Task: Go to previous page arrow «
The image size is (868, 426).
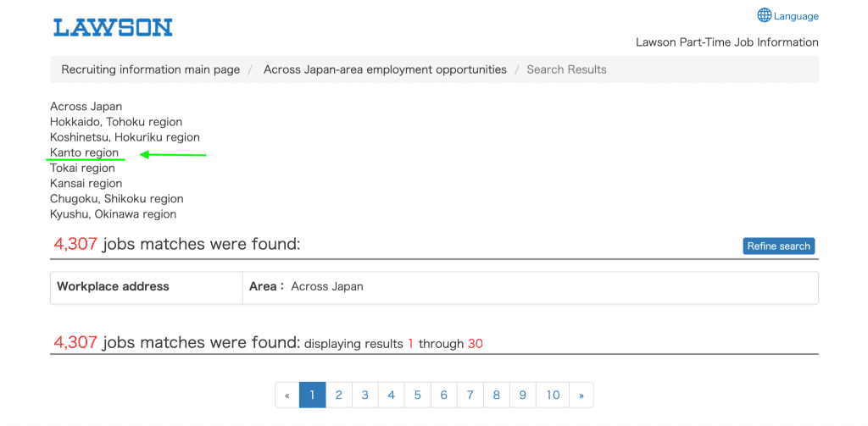Action: (x=287, y=395)
